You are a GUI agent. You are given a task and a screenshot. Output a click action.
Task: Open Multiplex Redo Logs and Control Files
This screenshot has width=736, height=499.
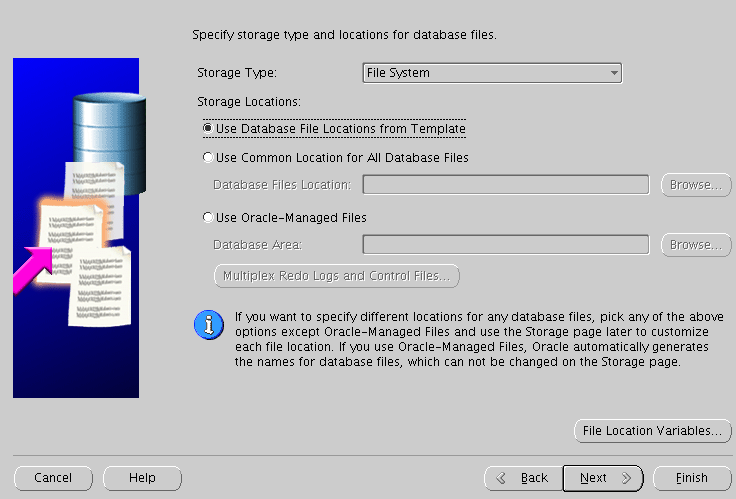(336, 276)
